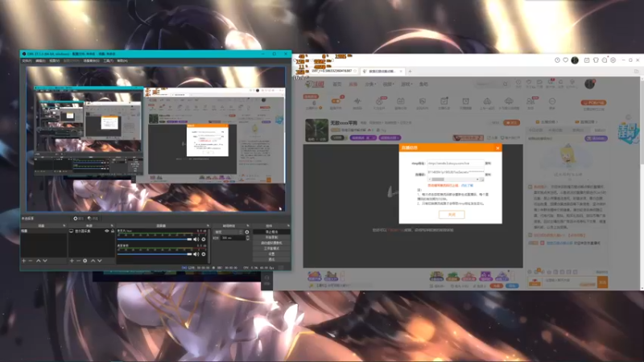This screenshot has width=644, height=362.
Task: Open the 工具(T) menu in OBS
Action: 109,61
